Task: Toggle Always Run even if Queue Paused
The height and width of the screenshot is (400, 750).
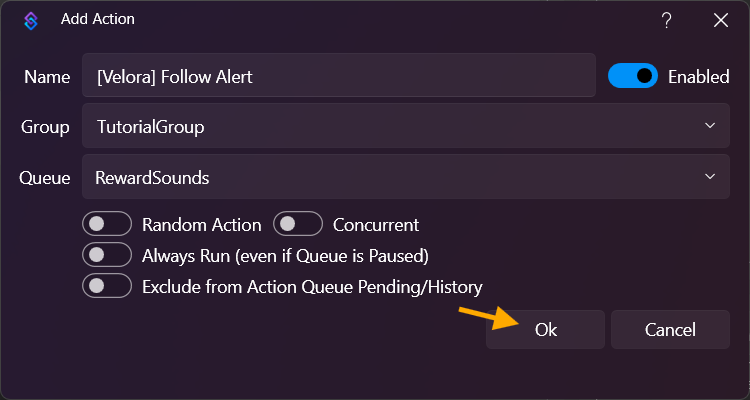Action: tap(108, 256)
